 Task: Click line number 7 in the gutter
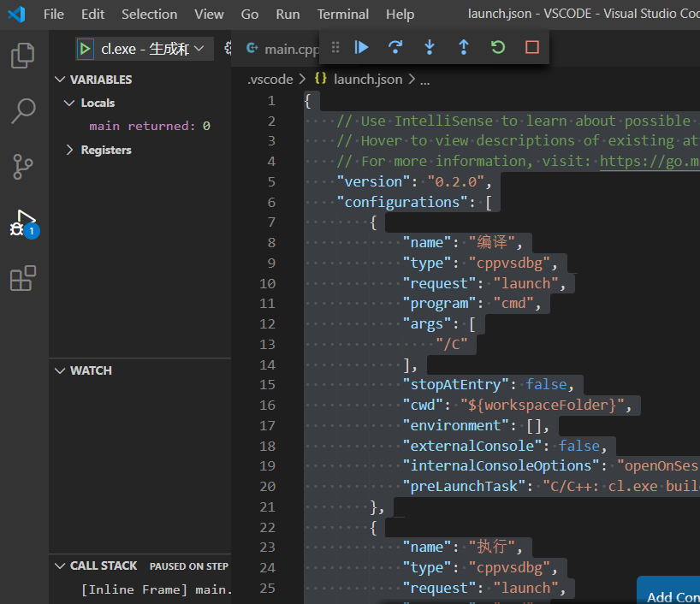[x=271, y=222]
